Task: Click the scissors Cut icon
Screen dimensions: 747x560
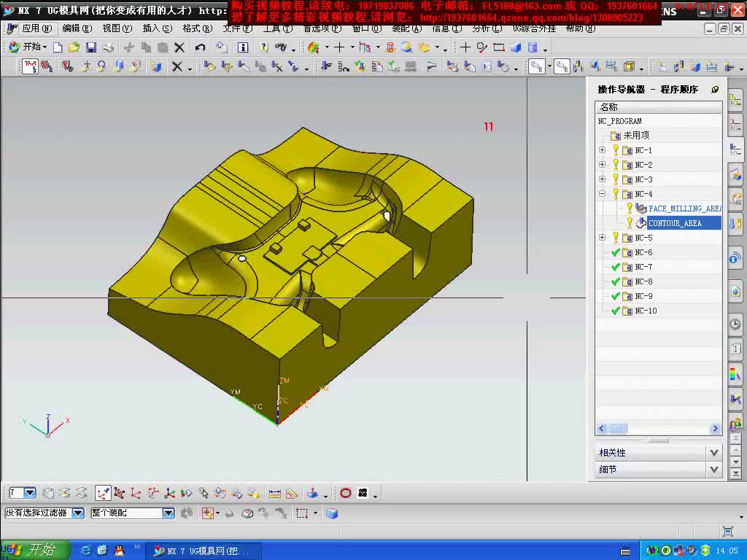Action: (x=128, y=47)
